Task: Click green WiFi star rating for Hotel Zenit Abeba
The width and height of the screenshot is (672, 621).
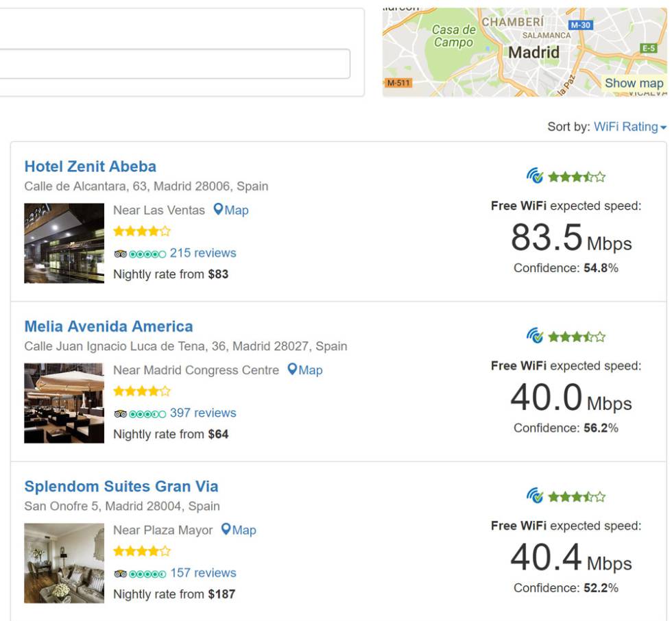Action: [x=577, y=176]
